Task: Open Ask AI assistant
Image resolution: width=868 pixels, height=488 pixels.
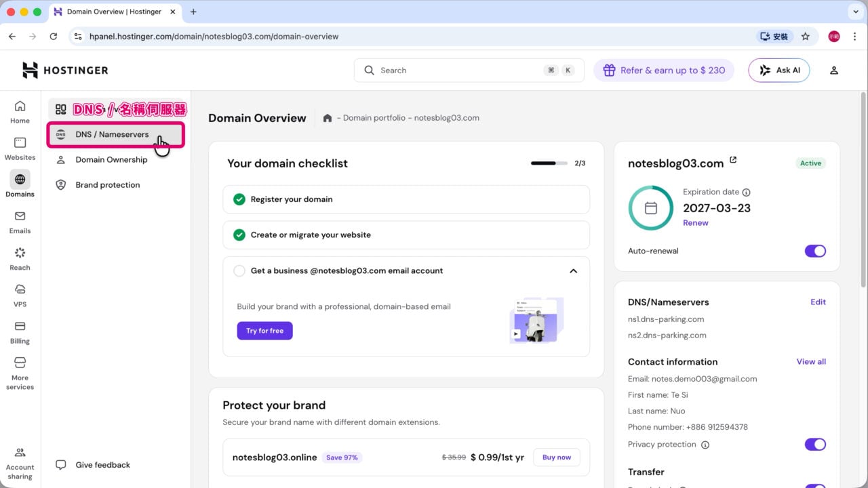Action: pos(778,70)
